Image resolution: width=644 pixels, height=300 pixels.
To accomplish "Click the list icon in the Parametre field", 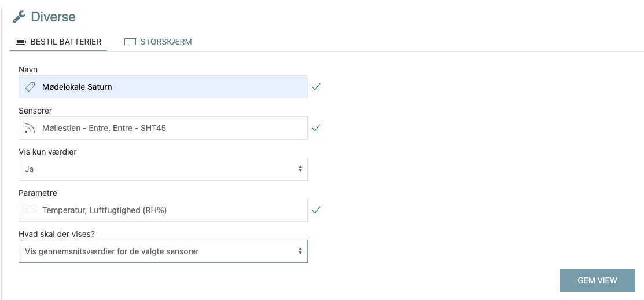I will click(30, 210).
